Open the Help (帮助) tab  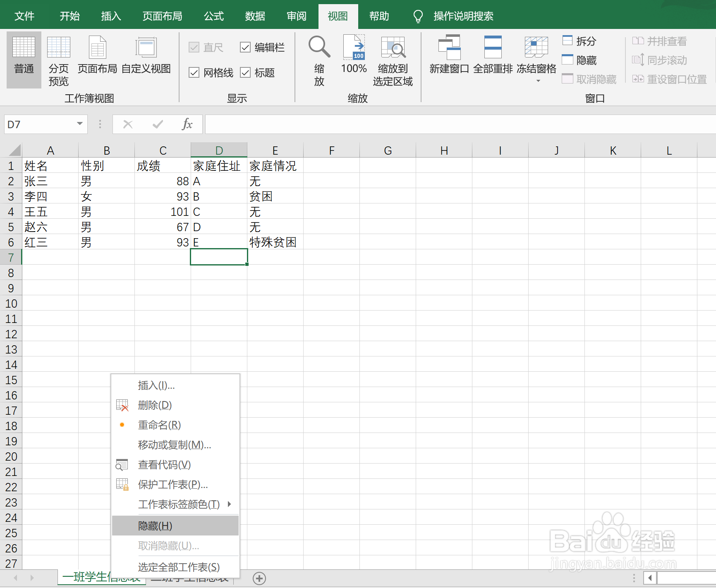[379, 16]
